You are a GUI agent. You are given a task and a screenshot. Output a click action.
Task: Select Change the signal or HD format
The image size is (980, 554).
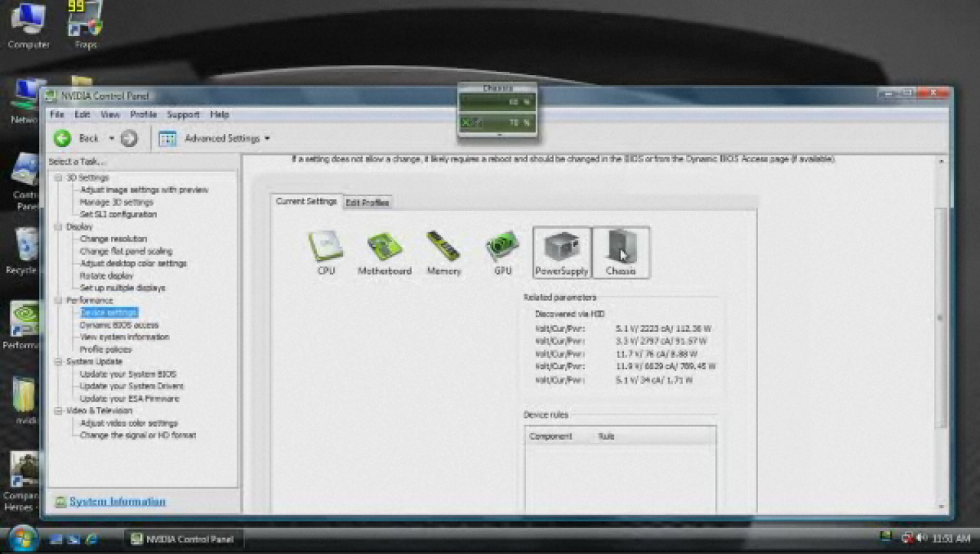tap(138, 435)
